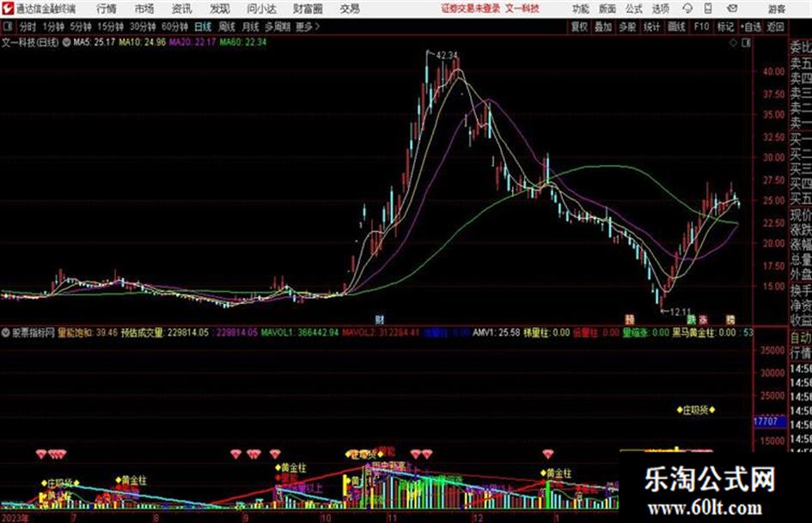
Task: Click the 多股 toolbar button
Action: (627, 27)
